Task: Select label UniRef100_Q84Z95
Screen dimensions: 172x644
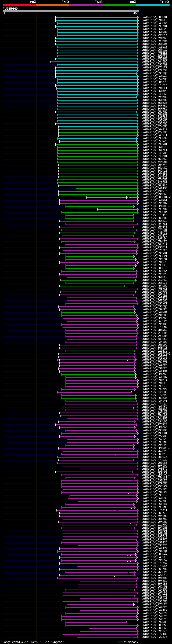Action: 154,62
